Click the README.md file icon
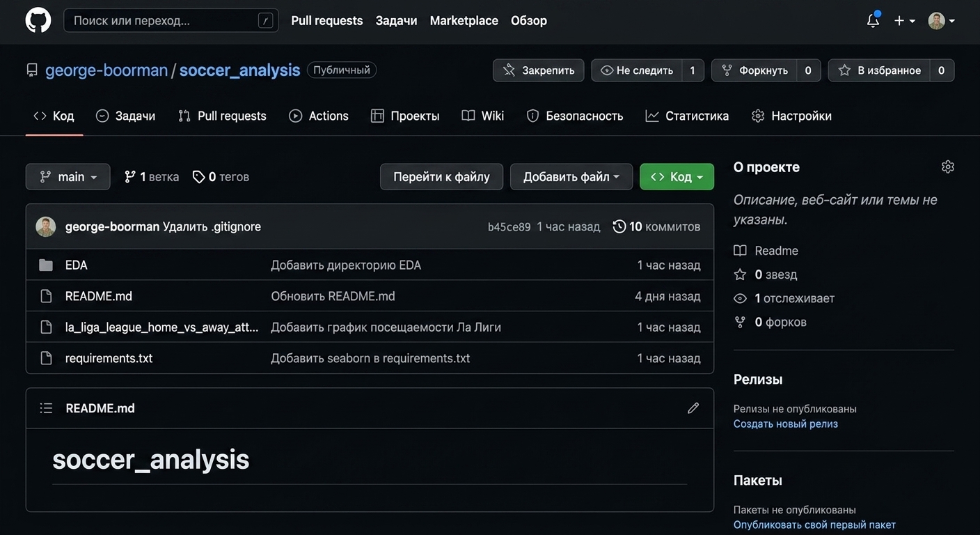Screen dimensions: 980x535 click(x=46, y=296)
